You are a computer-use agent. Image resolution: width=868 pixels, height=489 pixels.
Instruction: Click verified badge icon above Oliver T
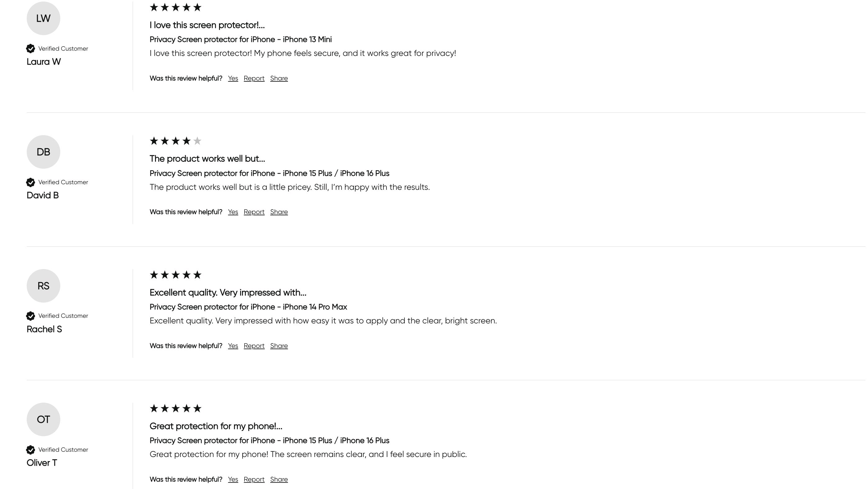(x=31, y=450)
